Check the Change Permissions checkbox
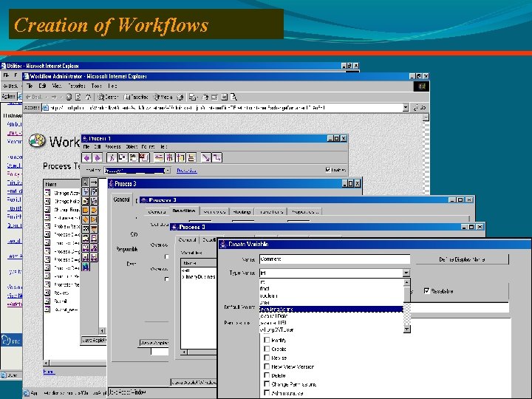This screenshot has height=399, width=532. click(x=267, y=384)
